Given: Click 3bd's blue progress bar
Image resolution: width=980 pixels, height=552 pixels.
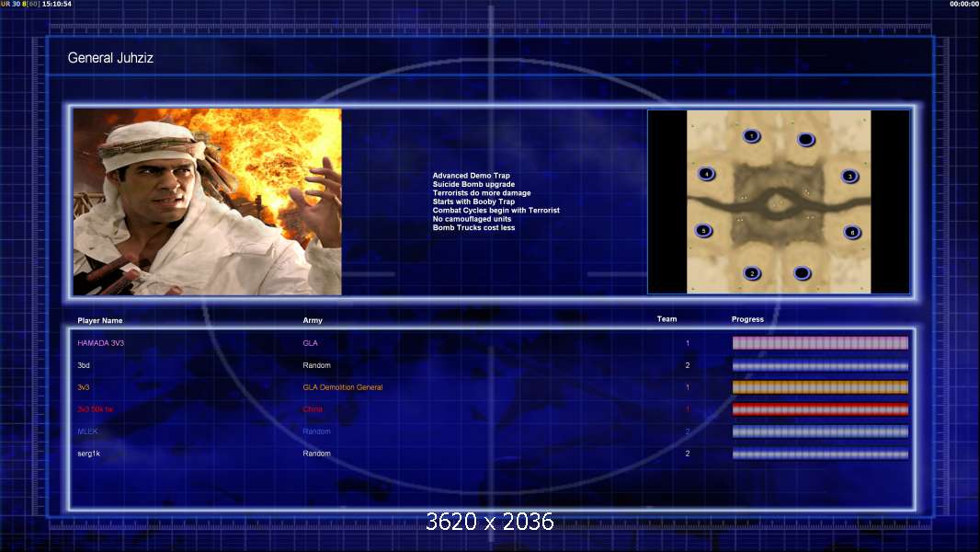Looking at the screenshot, I should 820,366.
